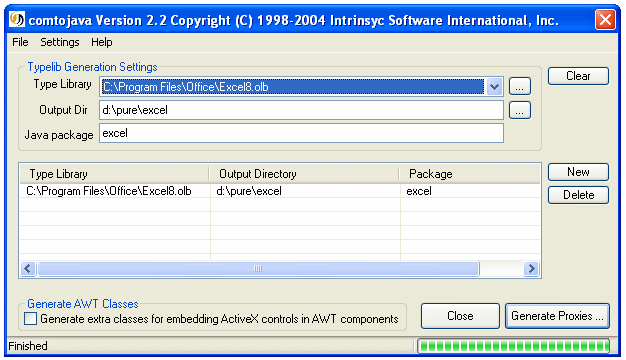Click the Type Library column header

[x=115, y=174]
